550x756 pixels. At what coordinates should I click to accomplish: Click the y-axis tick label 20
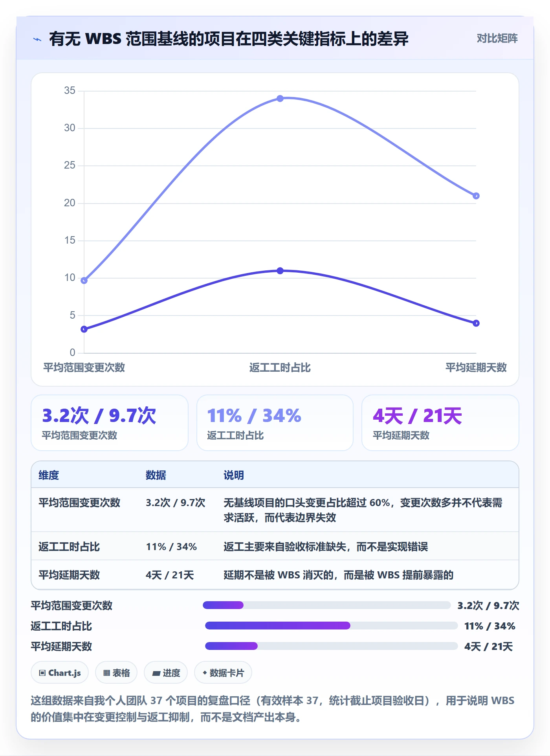pyautogui.click(x=70, y=203)
